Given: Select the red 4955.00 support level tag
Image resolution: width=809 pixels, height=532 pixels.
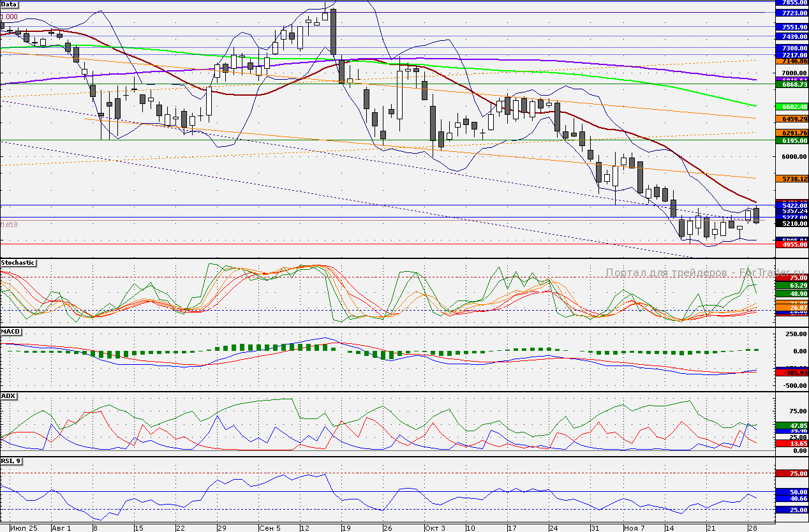Looking at the screenshot, I should (x=791, y=244).
